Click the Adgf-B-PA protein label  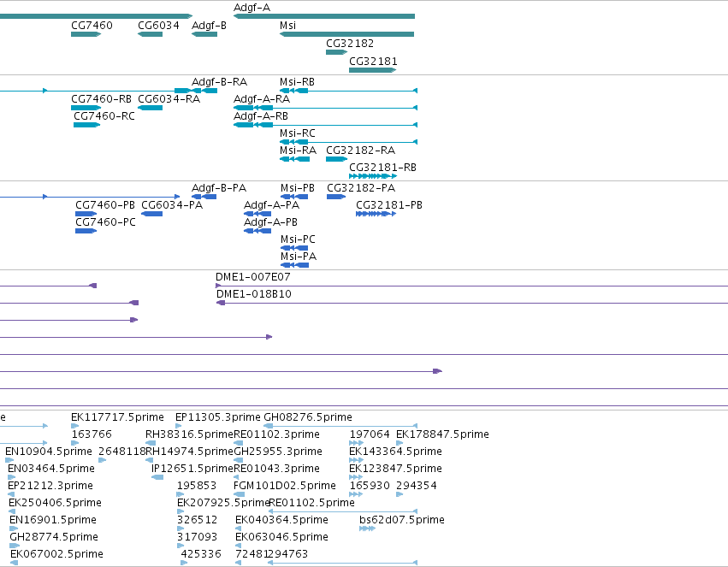pos(219,188)
